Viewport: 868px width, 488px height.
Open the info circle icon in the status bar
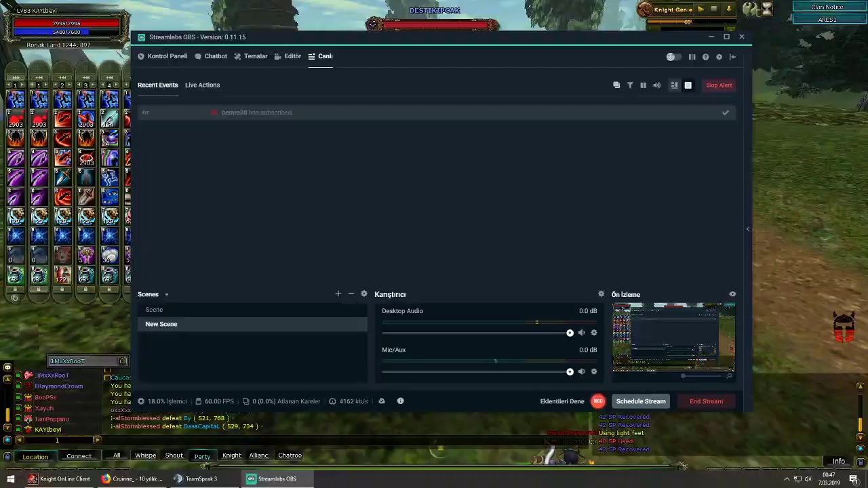tap(400, 401)
